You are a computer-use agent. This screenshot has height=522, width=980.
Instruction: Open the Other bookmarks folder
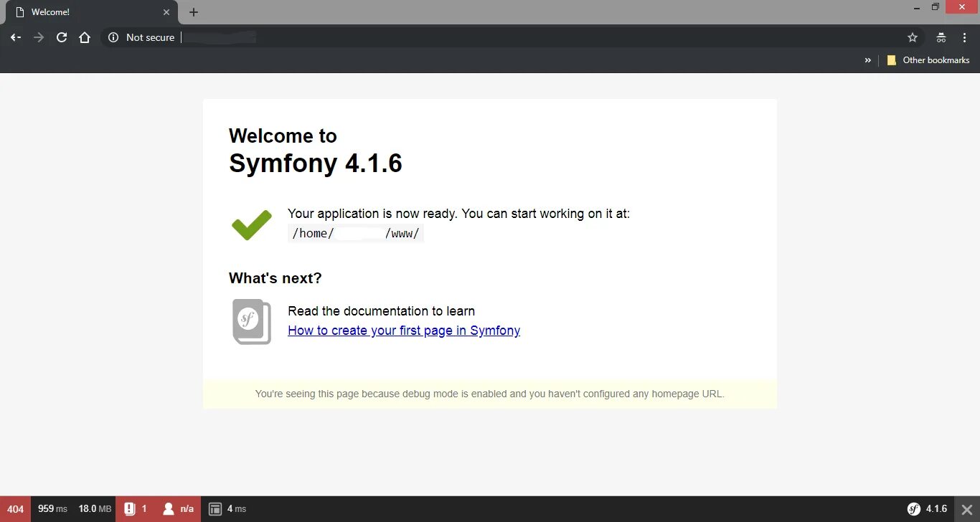click(x=928, y=60)
